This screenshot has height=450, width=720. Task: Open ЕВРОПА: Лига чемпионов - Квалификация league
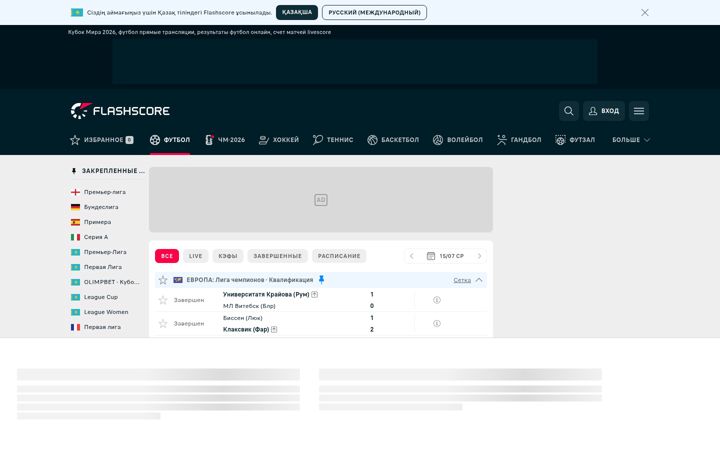(249, 280)
